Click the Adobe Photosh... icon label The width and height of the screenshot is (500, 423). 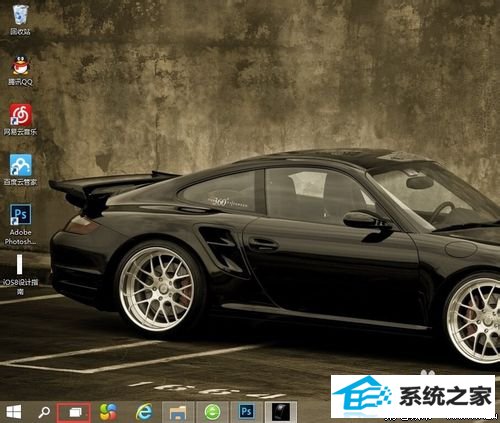coord(21,237)
